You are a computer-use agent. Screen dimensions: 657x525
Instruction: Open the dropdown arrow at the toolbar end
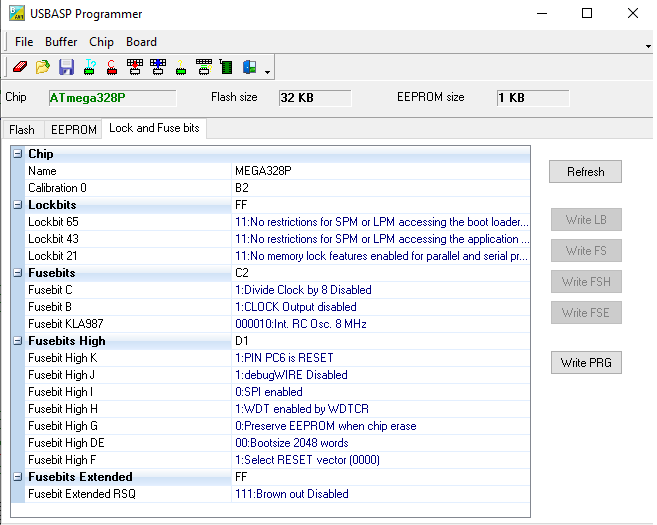[268, 71]
